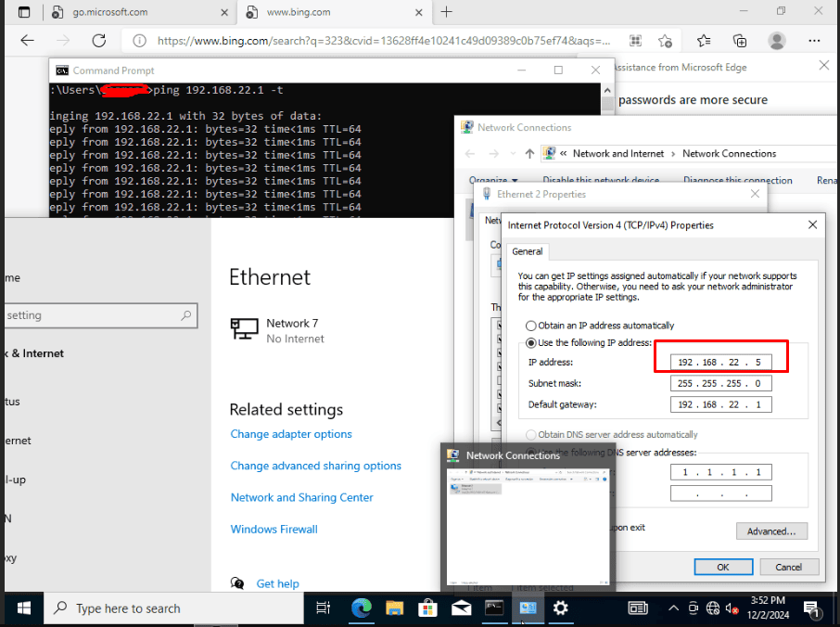
Task: Click the muted volume tray icon
Action: click(x=732, y=608)
